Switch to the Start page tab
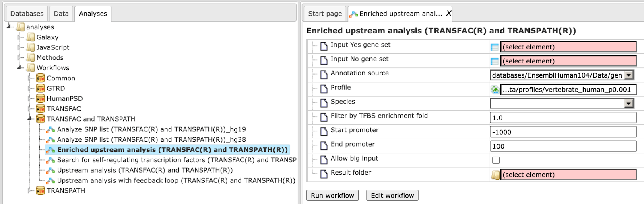The width and height of the screenshot is (644, 204). pos(325,14)
